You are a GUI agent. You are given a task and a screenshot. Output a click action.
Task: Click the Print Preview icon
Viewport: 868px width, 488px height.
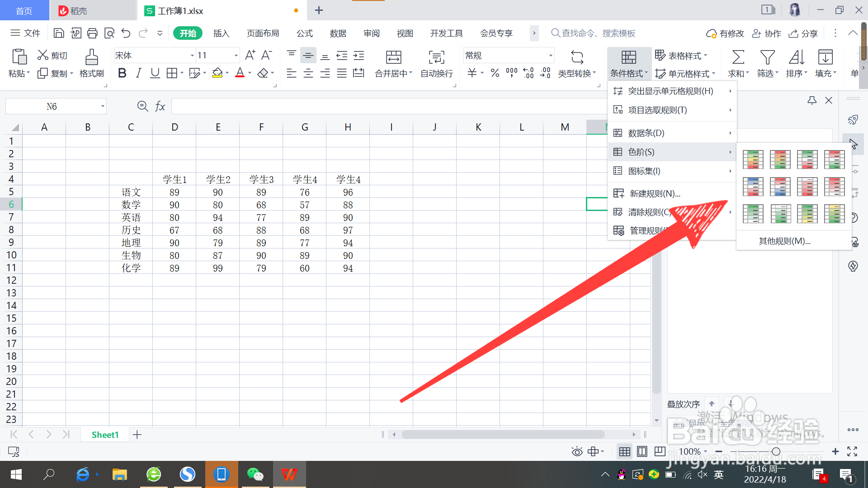click(x=109, y=33)
